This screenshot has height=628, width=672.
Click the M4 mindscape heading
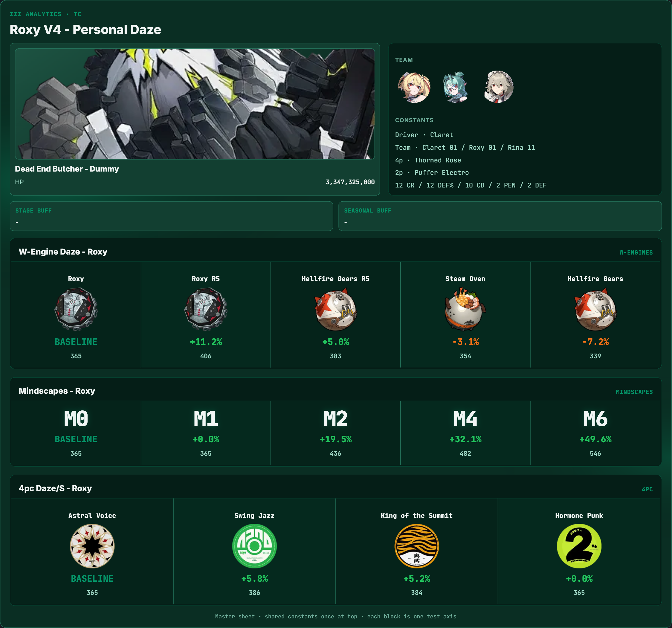(x=465, y=419)
